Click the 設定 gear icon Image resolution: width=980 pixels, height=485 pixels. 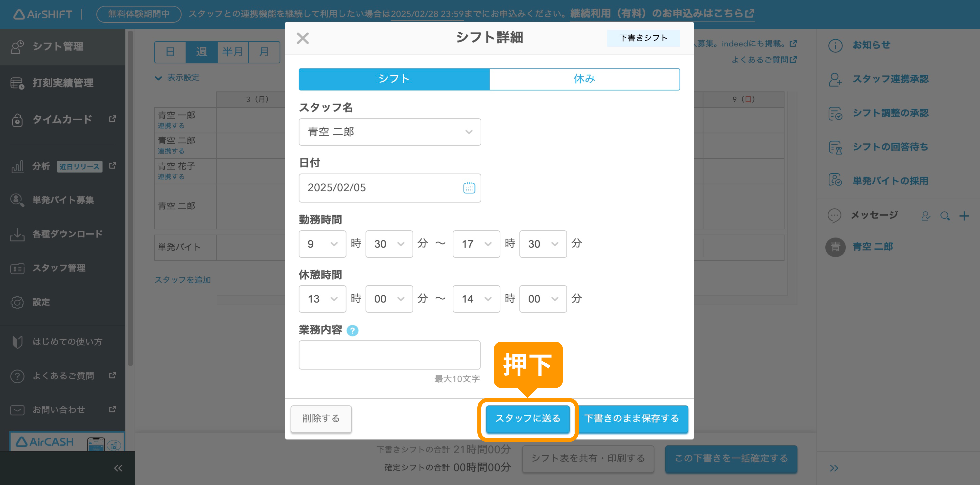pos(17,302)
